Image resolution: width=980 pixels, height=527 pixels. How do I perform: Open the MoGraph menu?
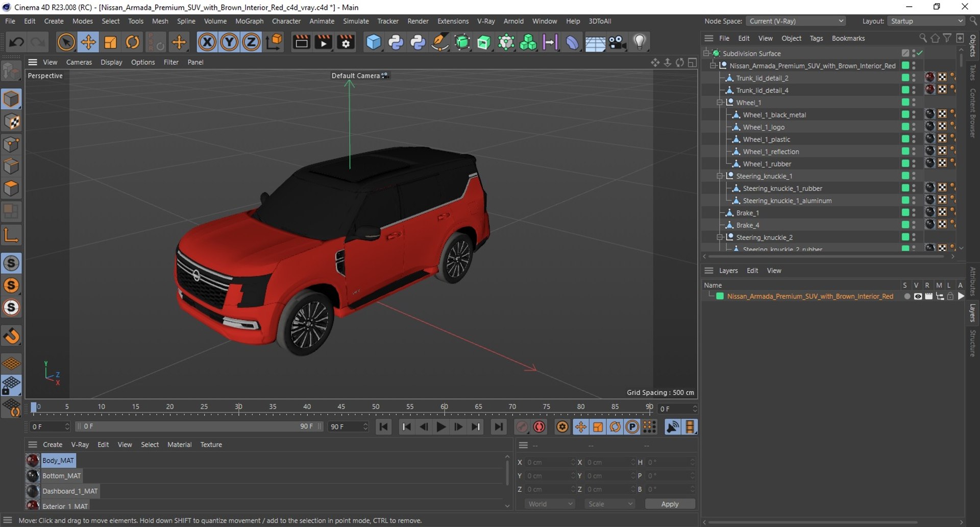249,21
